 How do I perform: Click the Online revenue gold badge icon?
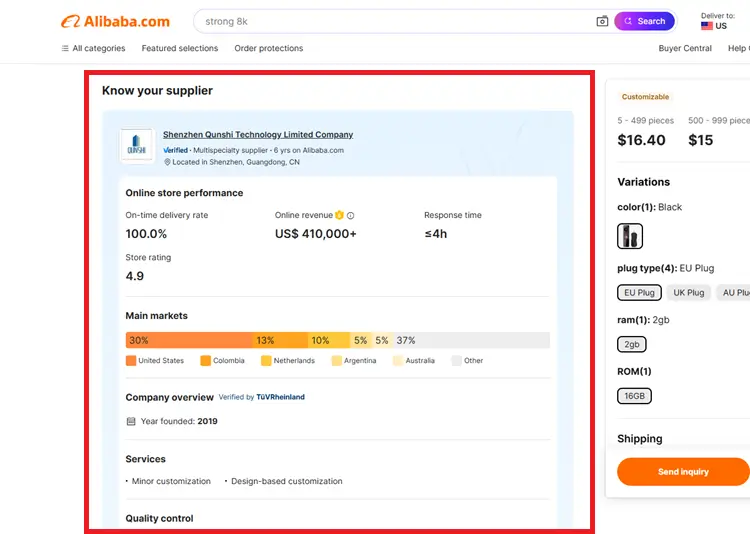click(340, 215)
